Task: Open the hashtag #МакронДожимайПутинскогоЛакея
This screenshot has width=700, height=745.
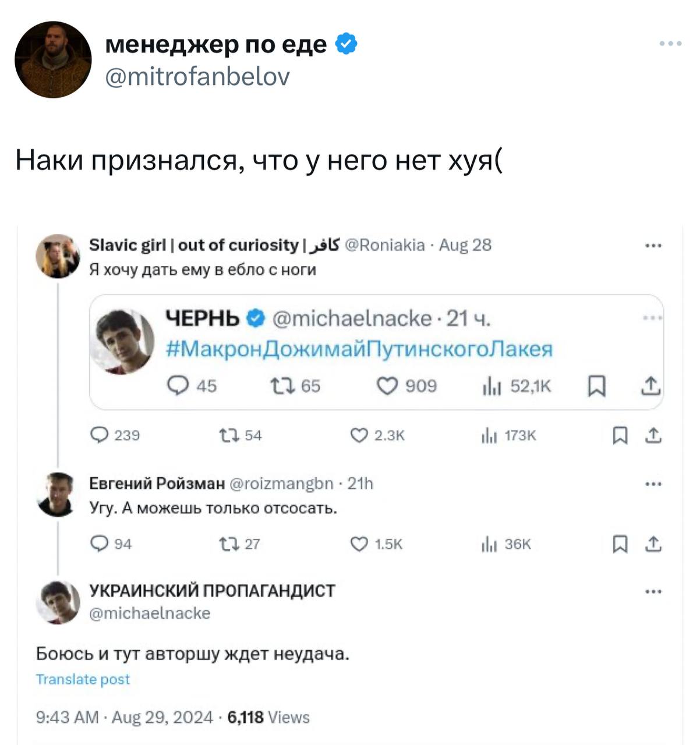Action: 359,349
